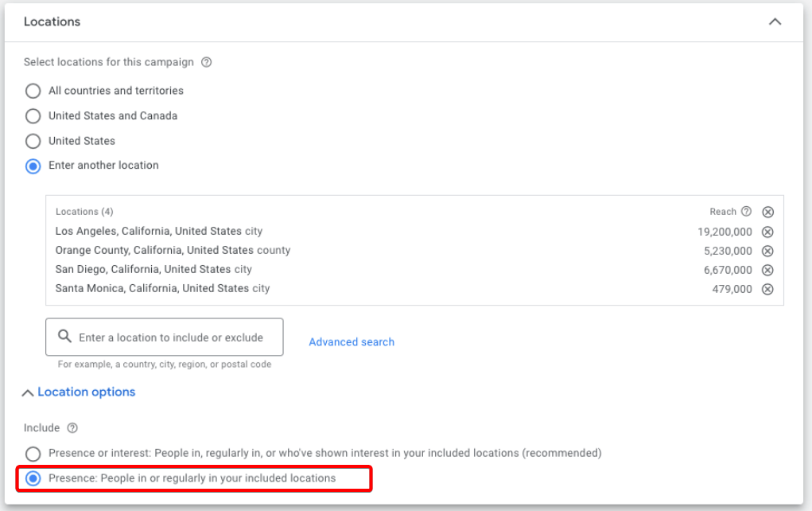Remove Santa Monica location with X icon

tap(767, 289)
